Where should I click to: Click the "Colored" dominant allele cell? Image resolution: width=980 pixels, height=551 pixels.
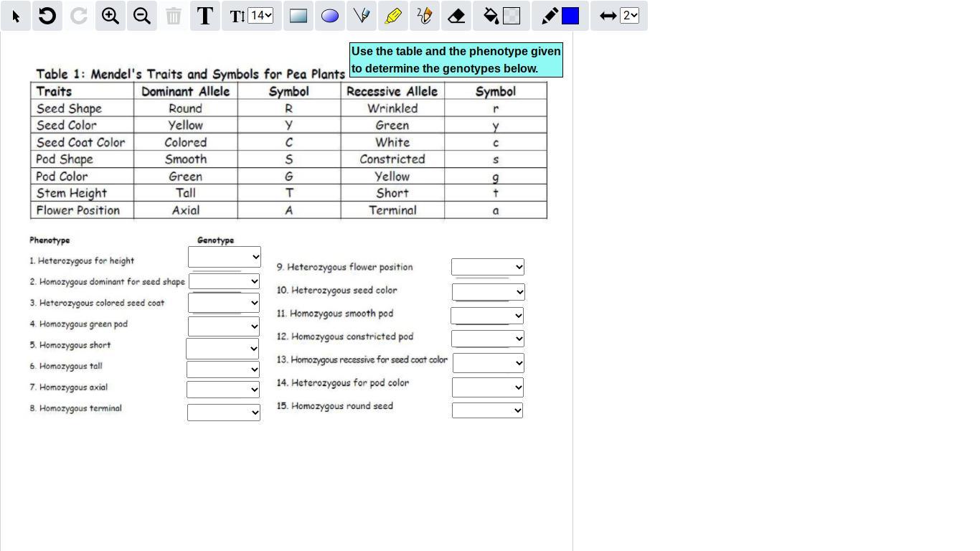(x=185, y=142)
